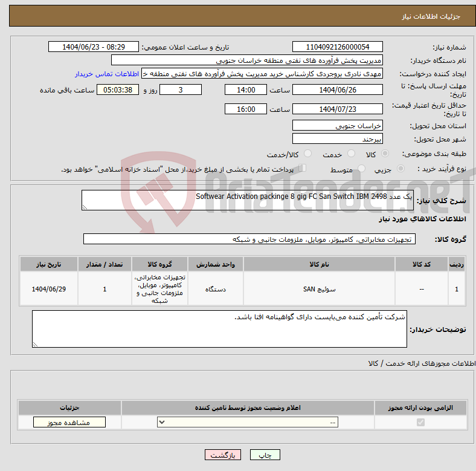This screenshot has height=471, width=476.
Task: Toggle the mandatory permit checkbox
Action: 420,423
